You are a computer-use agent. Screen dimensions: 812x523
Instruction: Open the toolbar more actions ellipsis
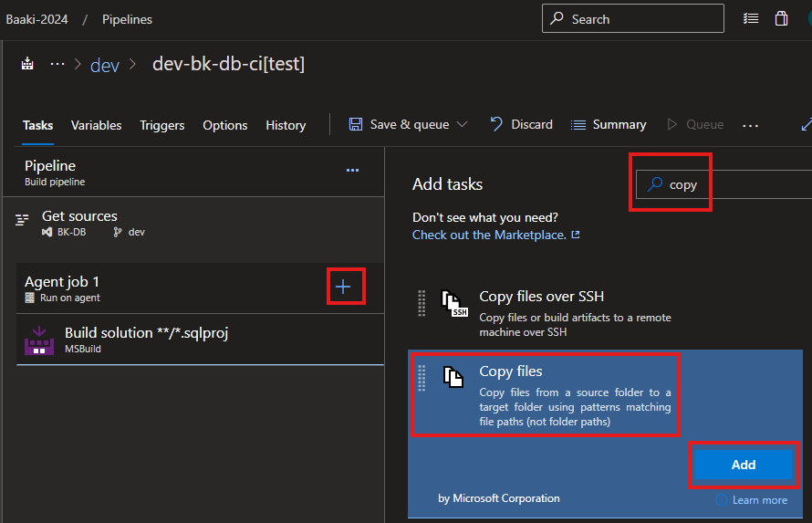pos(750,125)
